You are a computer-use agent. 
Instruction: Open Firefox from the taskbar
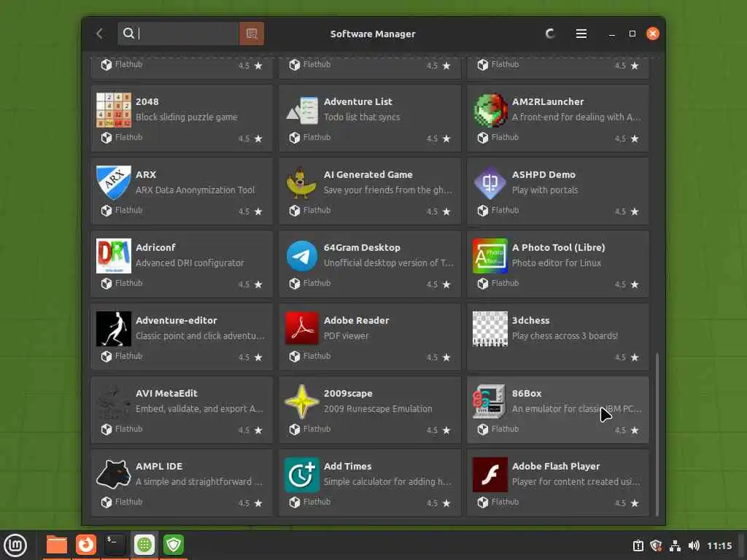pyautogui.click(x=86, y=545)
